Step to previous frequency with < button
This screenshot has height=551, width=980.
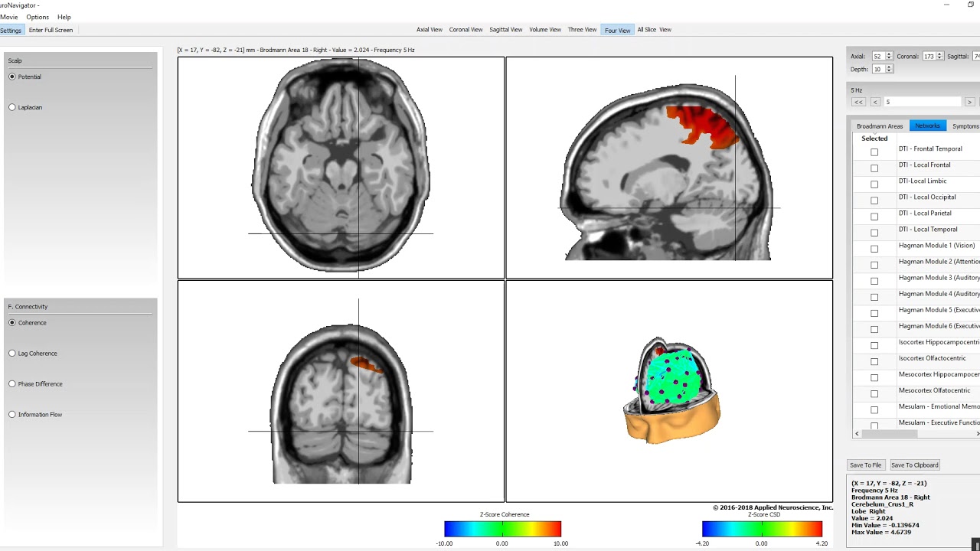click(875, 102)
